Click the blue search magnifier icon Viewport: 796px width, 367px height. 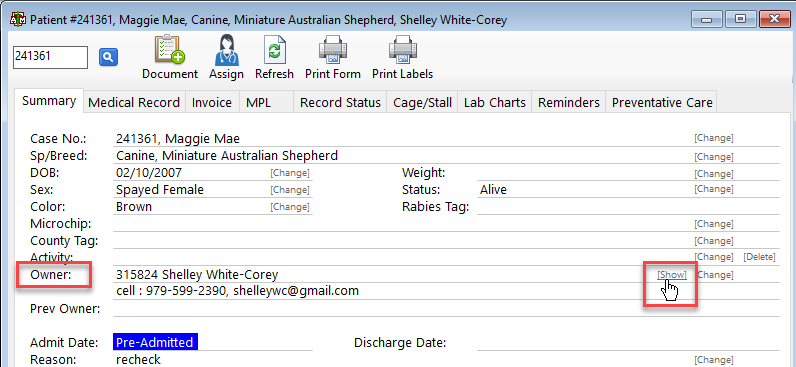click(x=108, y=57)
